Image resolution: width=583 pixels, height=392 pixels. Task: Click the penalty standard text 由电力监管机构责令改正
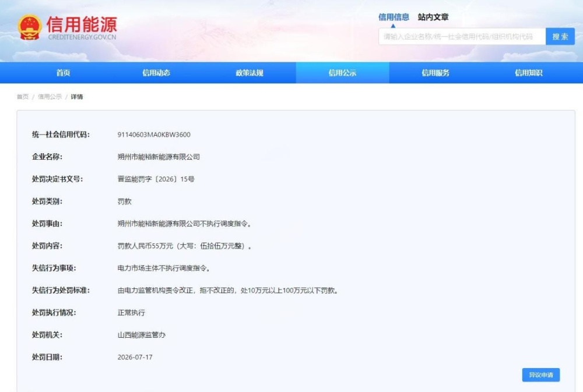[228, 291]
